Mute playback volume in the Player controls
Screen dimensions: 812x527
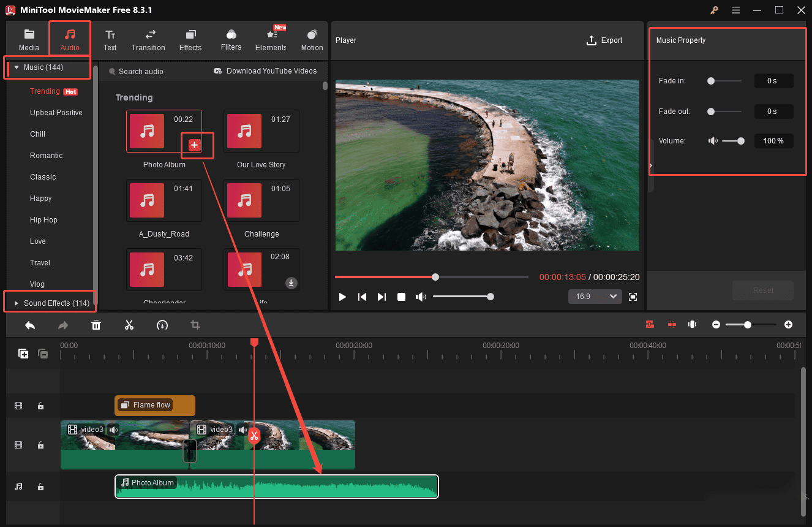click(x=421, y=296)
